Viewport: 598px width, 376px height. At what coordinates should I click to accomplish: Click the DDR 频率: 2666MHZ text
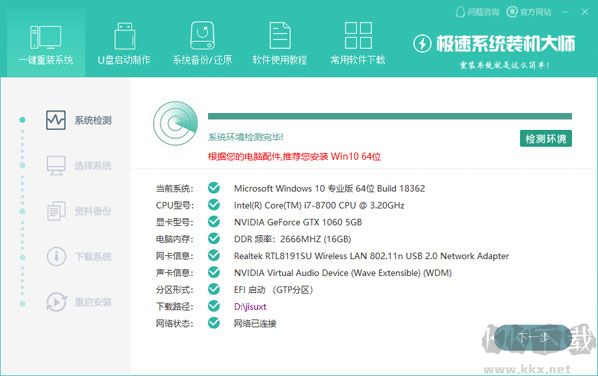[293, 239]
